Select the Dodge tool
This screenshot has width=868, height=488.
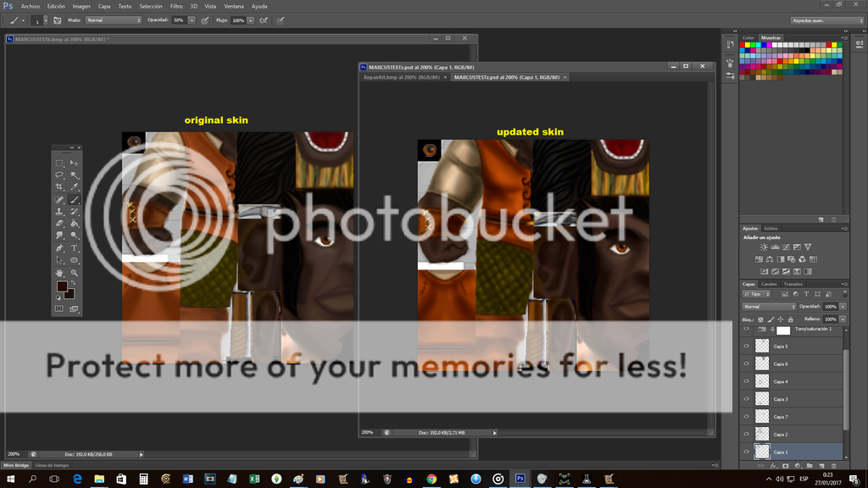[75, 236]
